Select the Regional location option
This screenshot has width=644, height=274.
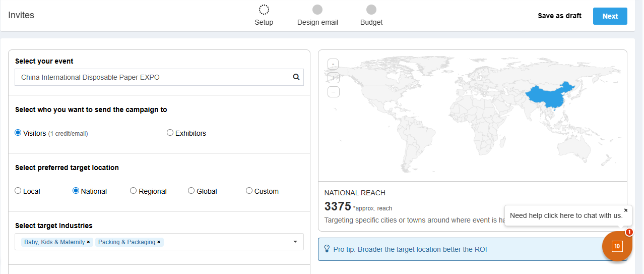pyautogui.click(x=134, y=191)
